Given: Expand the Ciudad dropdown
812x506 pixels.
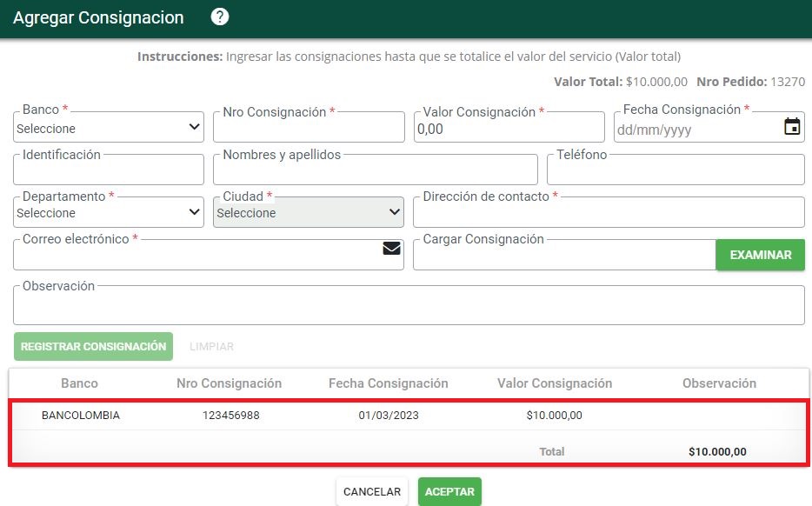Looking at the screenshot, I should [309, 212].
